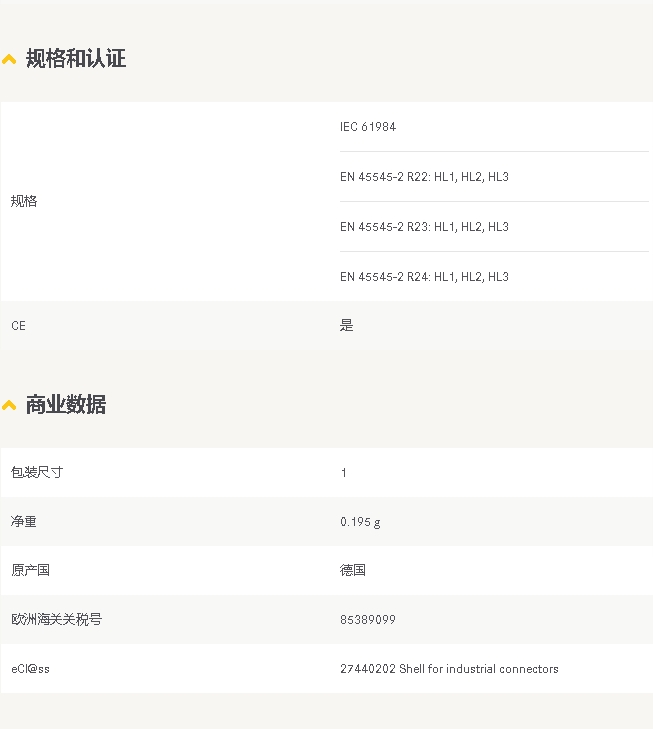
Task: Click the CE row label
Action: click(19, 325)
